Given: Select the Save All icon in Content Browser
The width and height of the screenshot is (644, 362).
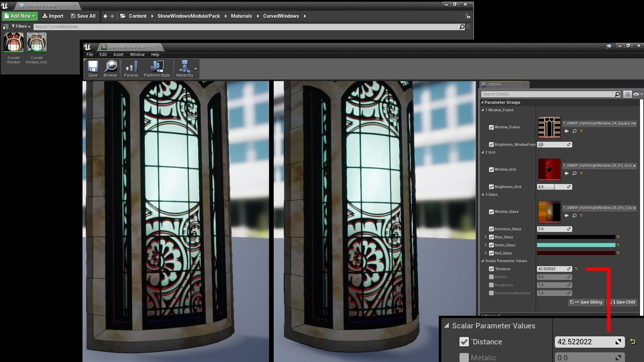Looking at the screenshot, I should (x=83, y=16).
